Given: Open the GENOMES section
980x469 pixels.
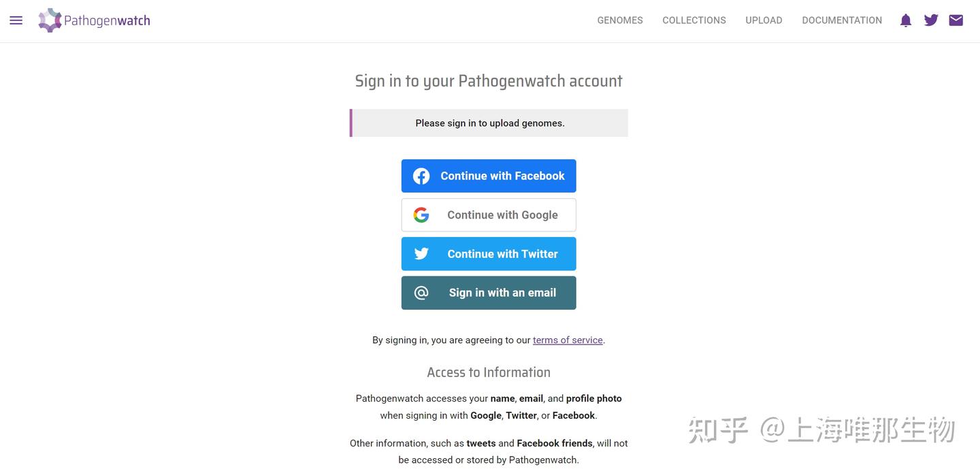Looking at the screenshot, I should [x=620, y=20].
